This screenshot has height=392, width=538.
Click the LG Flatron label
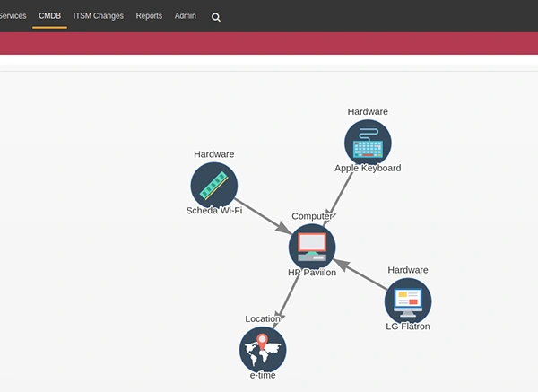[408, 327]
